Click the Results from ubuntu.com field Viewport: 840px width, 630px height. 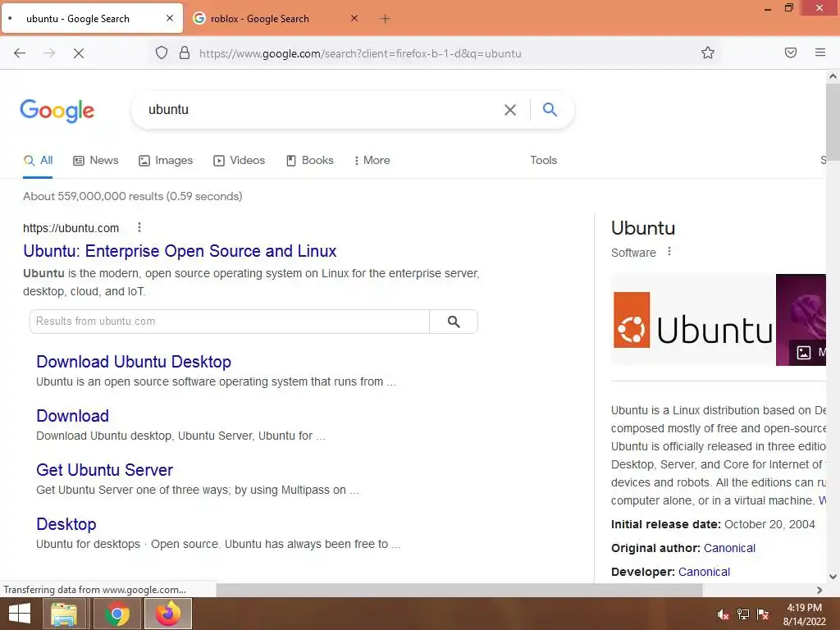(230, 322)
